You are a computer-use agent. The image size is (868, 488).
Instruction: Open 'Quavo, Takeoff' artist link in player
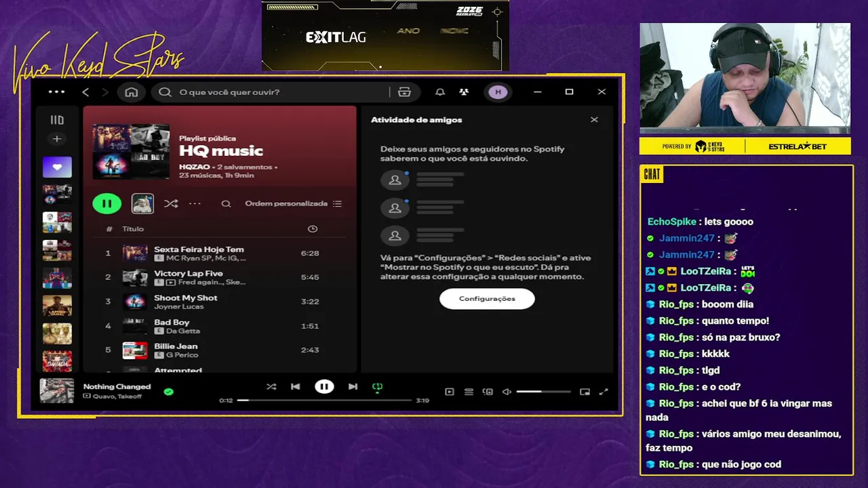coord(117,396)
